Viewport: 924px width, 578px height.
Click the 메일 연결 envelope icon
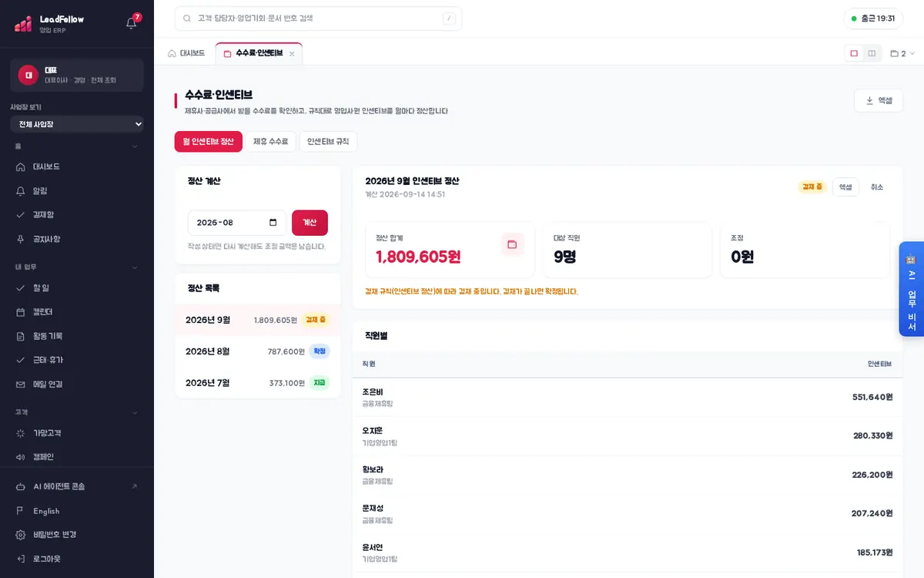[21, 384]
